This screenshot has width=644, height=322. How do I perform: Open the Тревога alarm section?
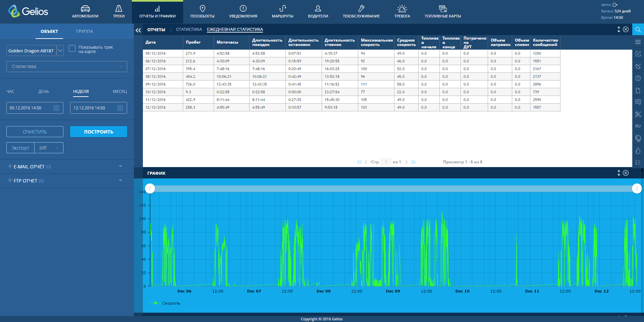[402, 11]
